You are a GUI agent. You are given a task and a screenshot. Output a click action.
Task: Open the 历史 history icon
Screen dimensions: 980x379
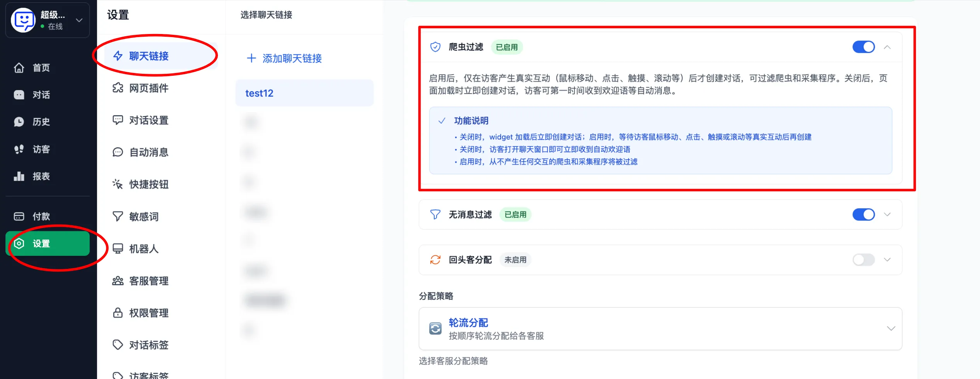coord(19,122)
